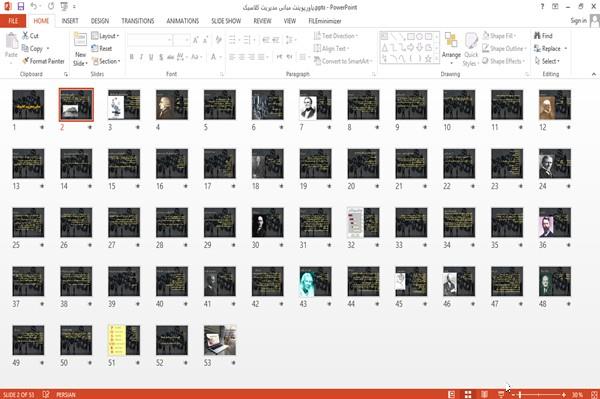Select slide 43 thumbnail
The height and width of the screenshot is (399, 600).
(x=315, y=282)
